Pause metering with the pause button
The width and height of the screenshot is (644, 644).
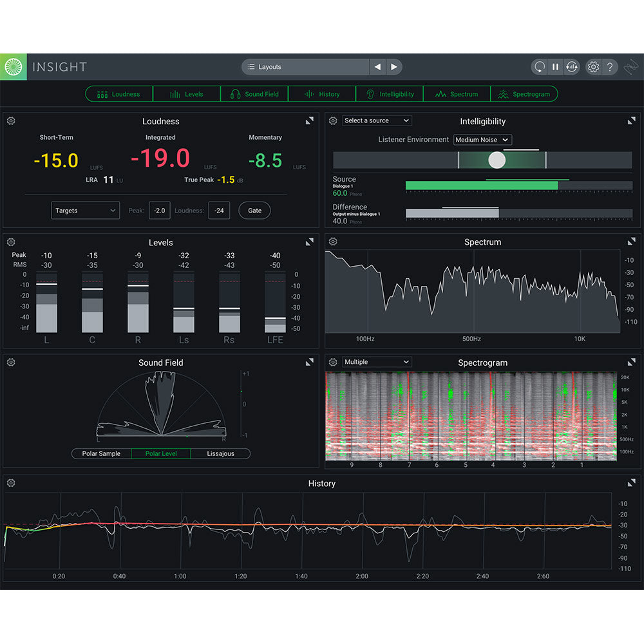(x=555, y=66)
